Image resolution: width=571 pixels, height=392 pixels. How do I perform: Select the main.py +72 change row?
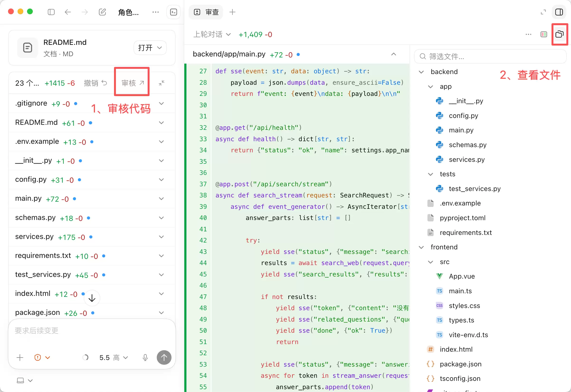click(92, 199)
